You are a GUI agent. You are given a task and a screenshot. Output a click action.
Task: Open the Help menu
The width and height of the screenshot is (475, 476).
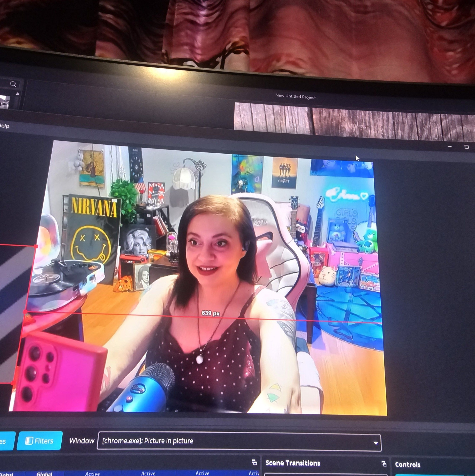click(4, 126)
